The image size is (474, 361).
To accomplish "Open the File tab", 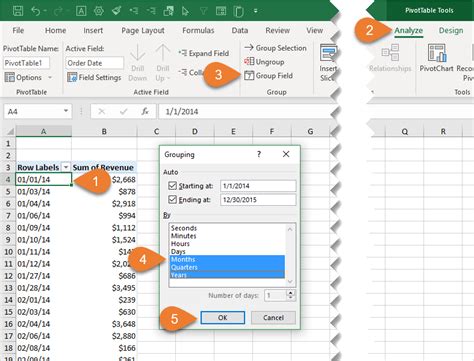I will pyautogui.click(x=18, y=30).
